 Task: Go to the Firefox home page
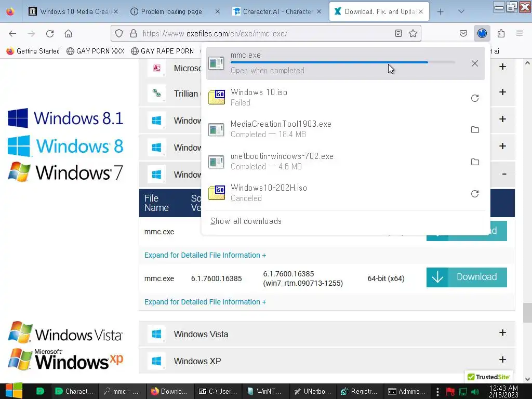(68, 33)
